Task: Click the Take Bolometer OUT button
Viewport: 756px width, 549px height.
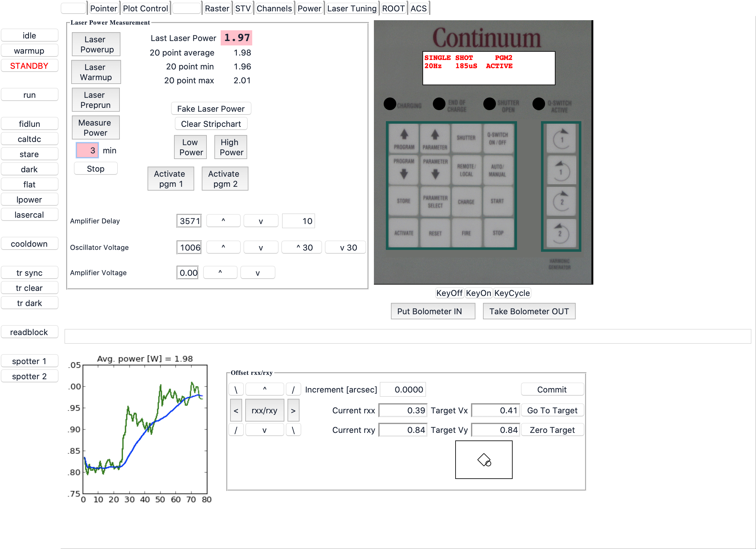Action: (529, 311)
